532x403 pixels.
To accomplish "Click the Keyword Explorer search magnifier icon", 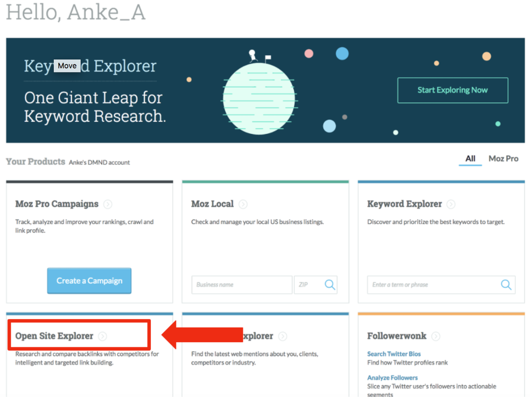I will [506, 285].
